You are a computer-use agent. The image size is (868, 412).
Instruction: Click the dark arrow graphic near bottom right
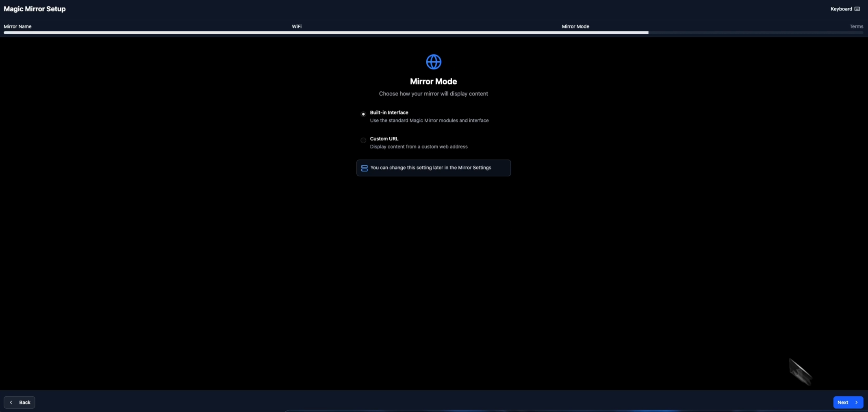[800, 371]
